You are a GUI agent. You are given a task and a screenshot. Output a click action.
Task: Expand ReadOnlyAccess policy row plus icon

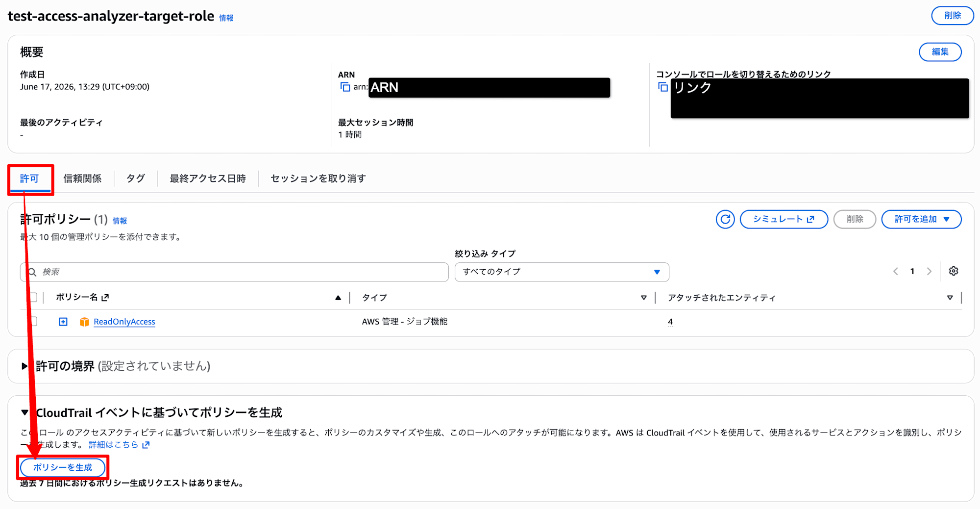(63, 322)
